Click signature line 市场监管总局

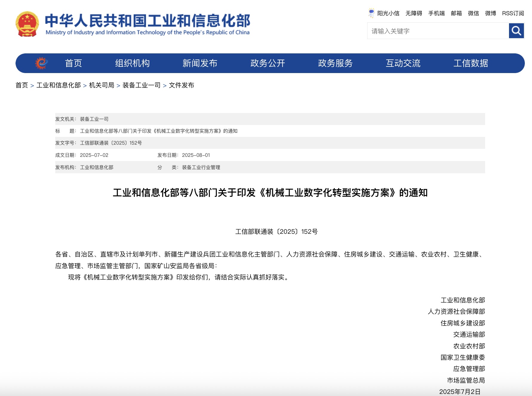point(466,380)
